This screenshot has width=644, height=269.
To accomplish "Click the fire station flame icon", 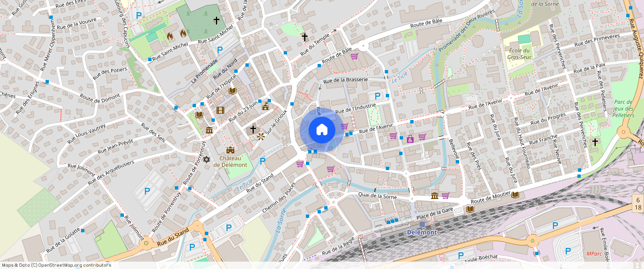I will click(170, 36).
